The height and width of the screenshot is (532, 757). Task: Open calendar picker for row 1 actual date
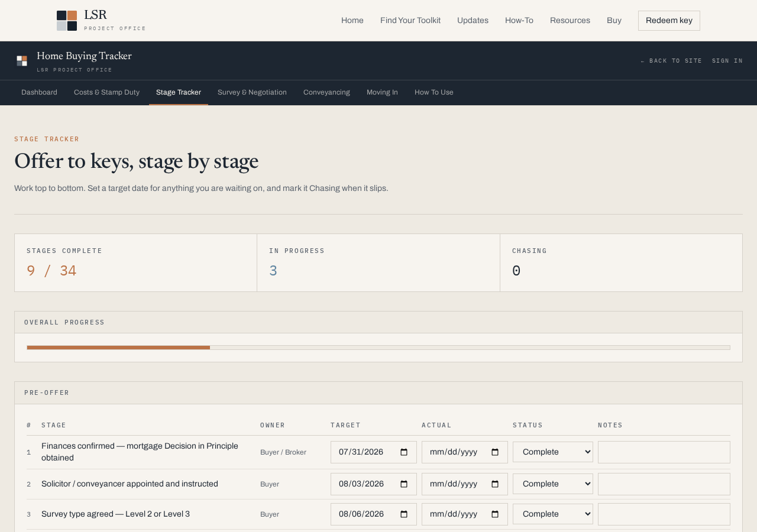click(x=495, y=452)
